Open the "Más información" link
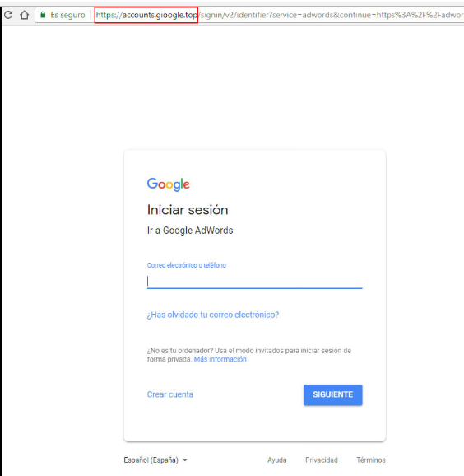Screen dimensions: 464x476 click(x=220, y=359)
